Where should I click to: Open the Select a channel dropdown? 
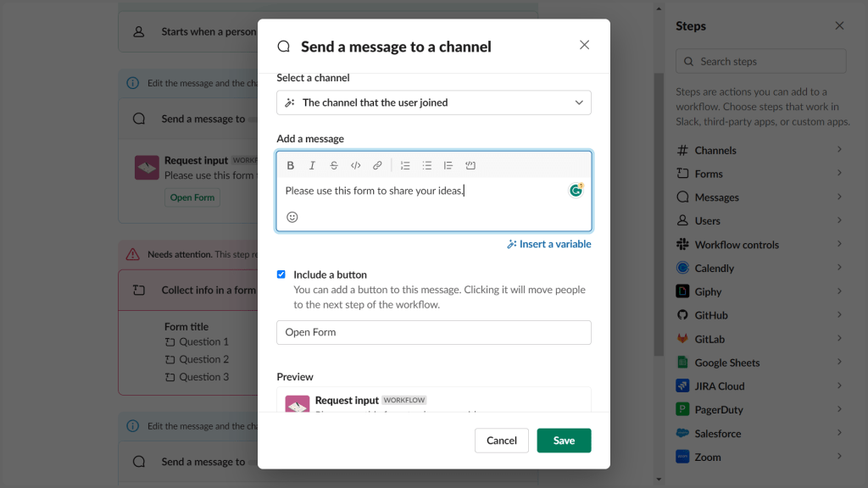pyautogui.click(x=433, y=102)
